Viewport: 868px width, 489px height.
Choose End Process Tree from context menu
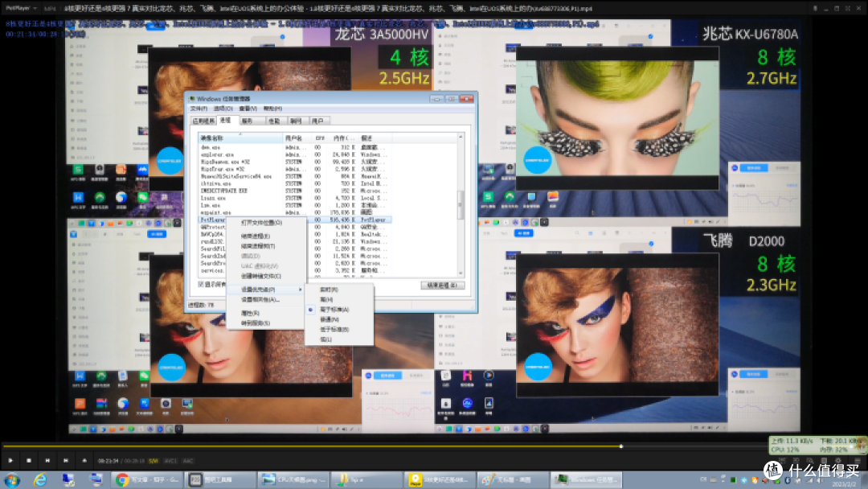point(258,246)
